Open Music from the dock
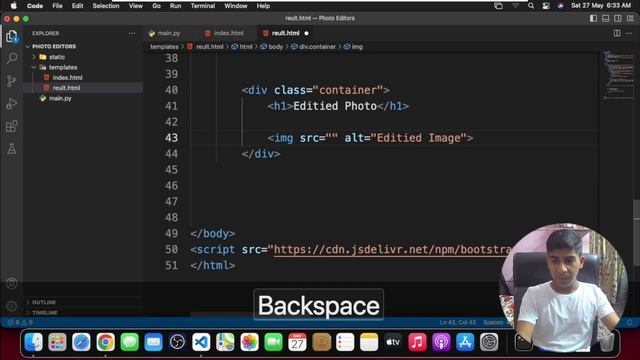Viewport: 640px width, 360px height. 417,342
